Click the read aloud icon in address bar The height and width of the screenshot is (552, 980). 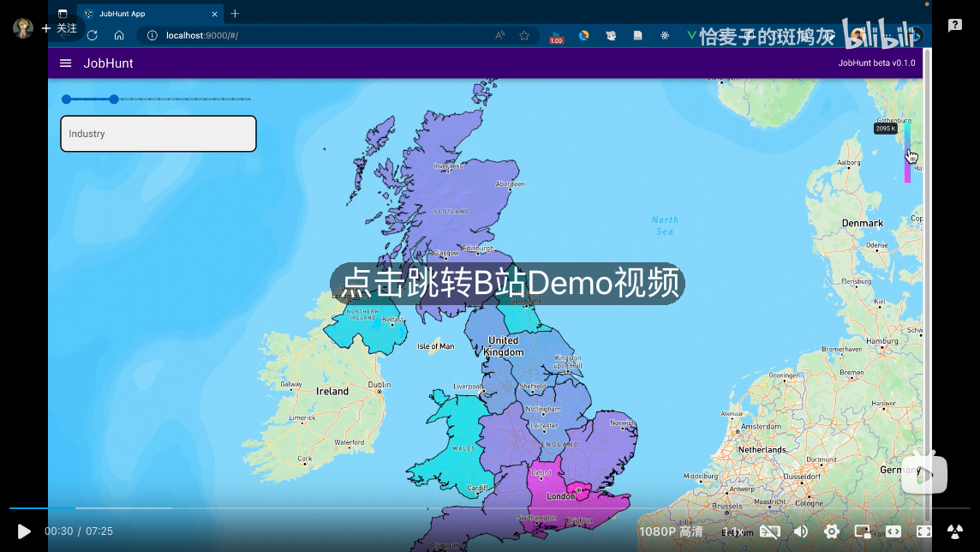coord(499,36)
